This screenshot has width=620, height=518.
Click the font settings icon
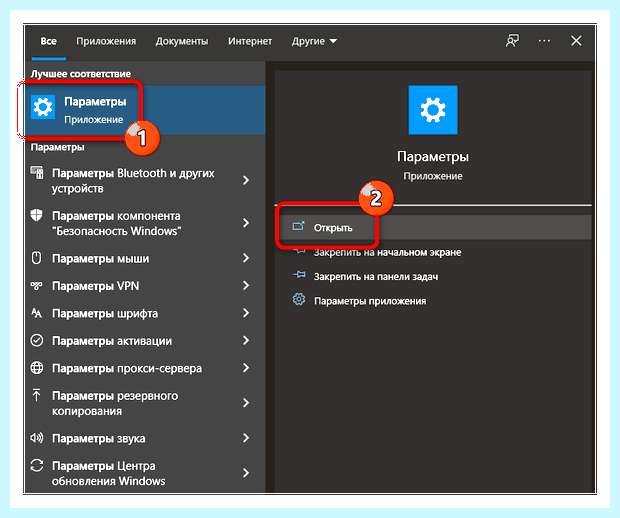pyautogui.click(x=36, y=313)
